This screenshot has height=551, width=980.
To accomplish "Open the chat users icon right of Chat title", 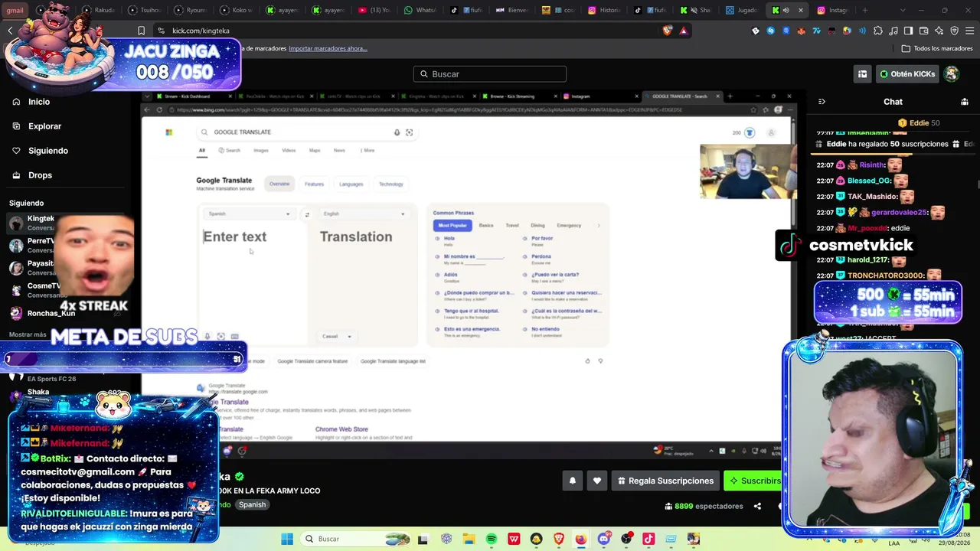I will 965,102.
